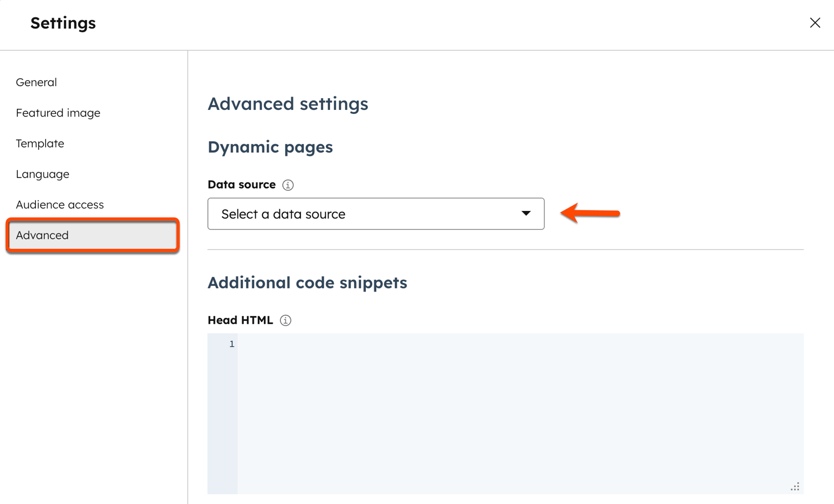
Task: Click the editor resize handle in corner
Action: [794, 487]
